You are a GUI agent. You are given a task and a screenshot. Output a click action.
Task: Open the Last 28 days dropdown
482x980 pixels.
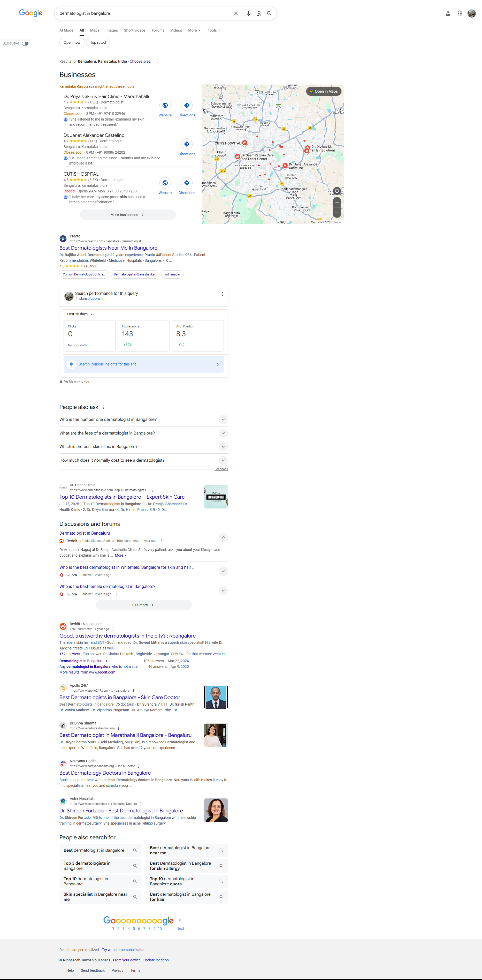[x=80, y=314]
